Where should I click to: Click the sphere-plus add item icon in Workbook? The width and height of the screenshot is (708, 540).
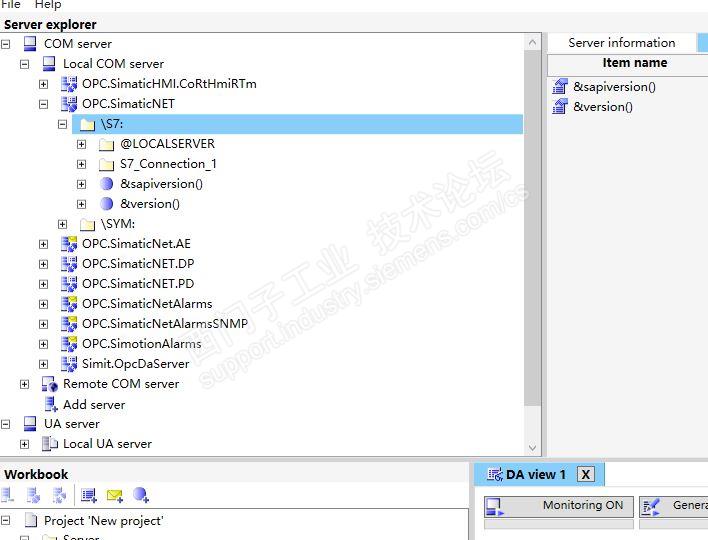pyautogui.click(x=141, y=495)
